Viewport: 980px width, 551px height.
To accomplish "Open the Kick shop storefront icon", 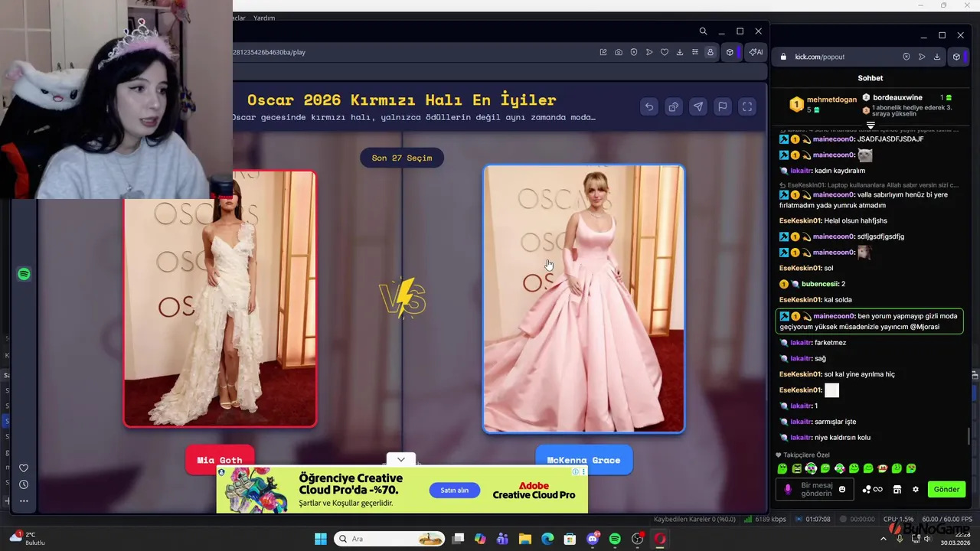I will (897, 489).
